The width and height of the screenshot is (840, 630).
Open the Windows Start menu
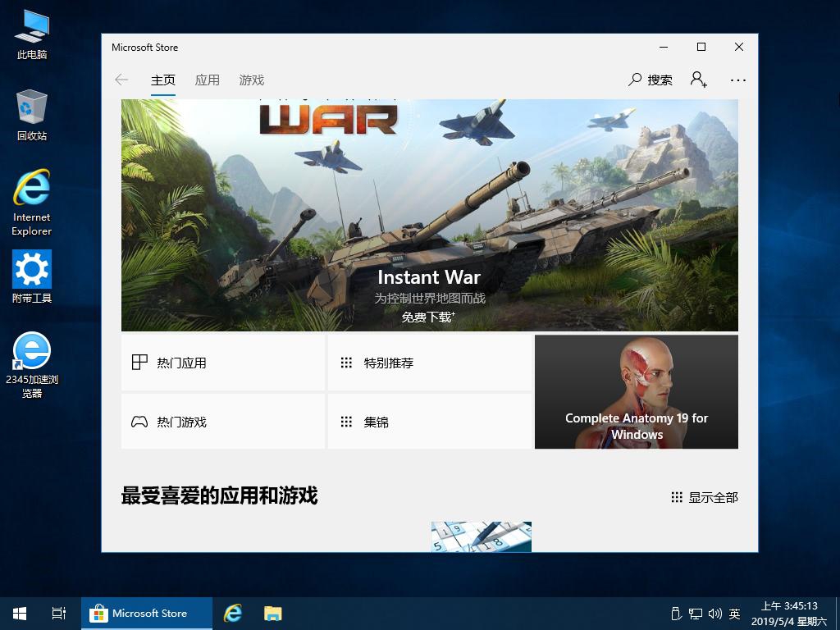[20, 614]
